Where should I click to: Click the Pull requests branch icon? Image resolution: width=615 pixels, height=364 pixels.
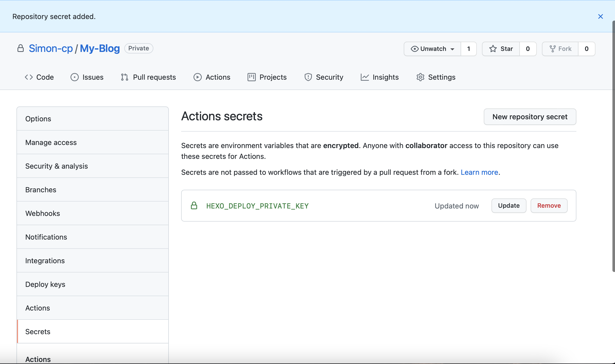tap(125, 77)
